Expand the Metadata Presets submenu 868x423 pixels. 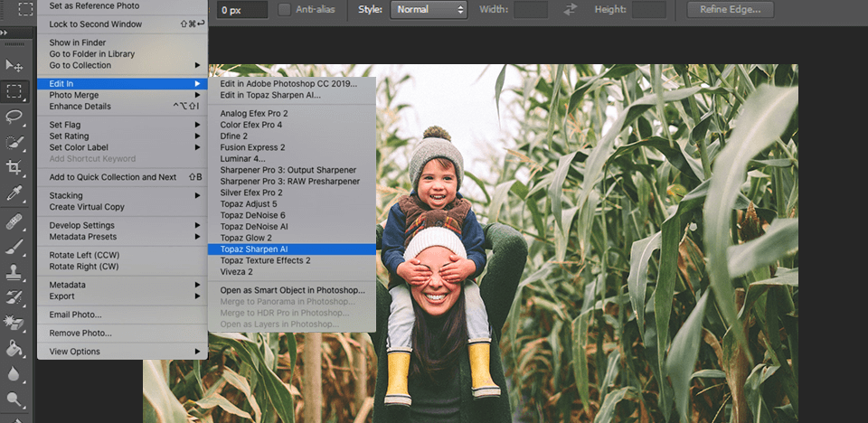click(122, 237)
